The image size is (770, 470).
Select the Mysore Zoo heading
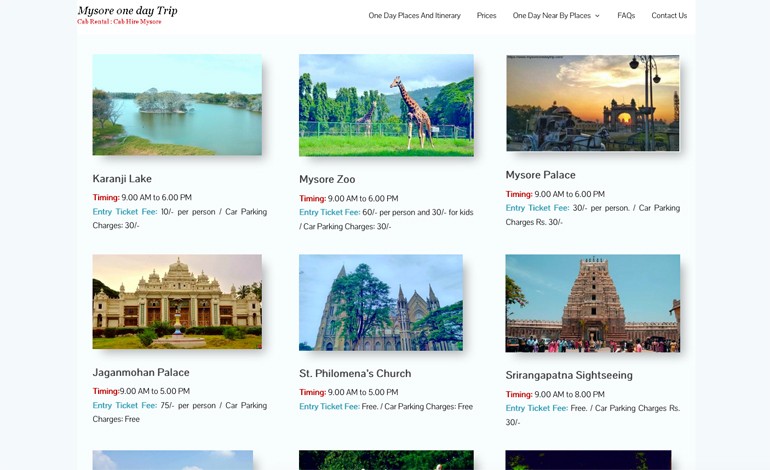tap(327, 179)
